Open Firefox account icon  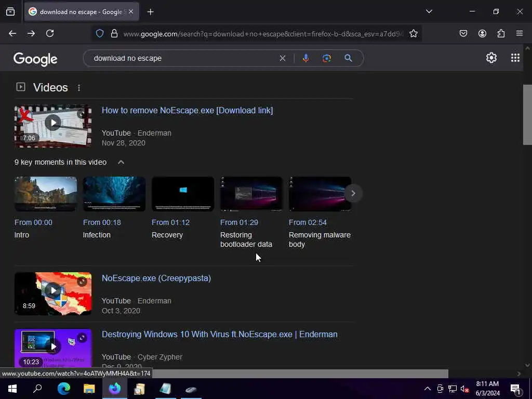click(x=482, y=33)
